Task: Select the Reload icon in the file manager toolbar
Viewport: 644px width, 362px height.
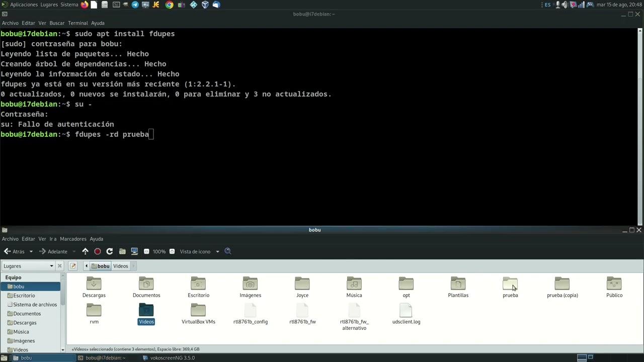Action: [x=110, y=251]
